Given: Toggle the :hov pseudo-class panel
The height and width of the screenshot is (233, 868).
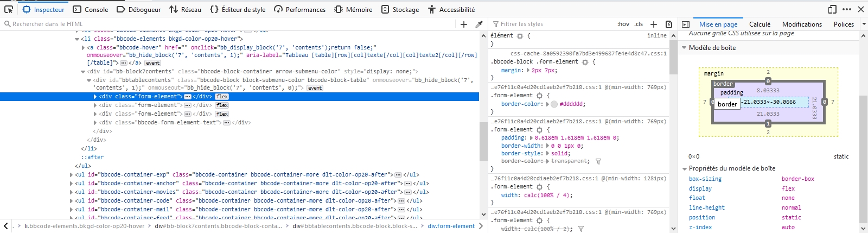Looking at the screenshot, I should point(623,24).
